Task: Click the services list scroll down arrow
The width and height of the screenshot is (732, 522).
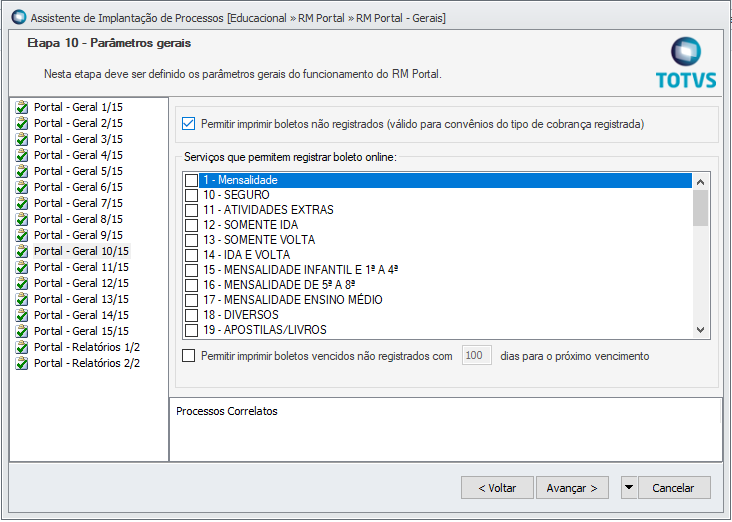Action: click(700, 330)
